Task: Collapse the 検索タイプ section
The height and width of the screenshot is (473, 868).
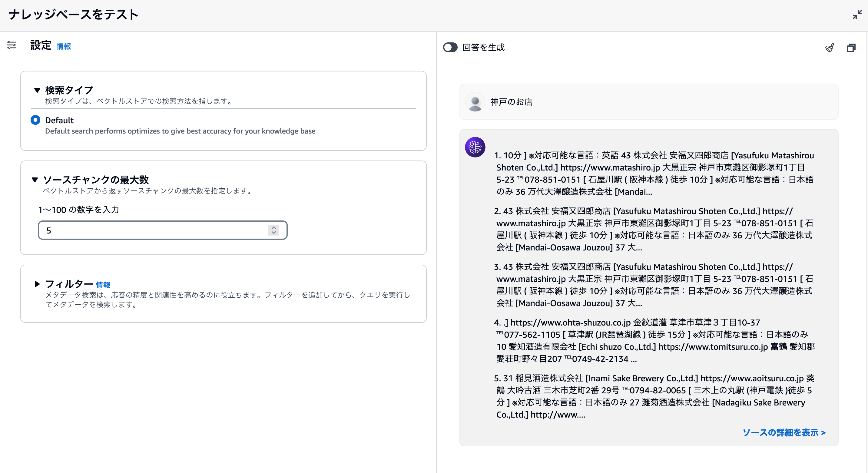Action: click(37, 90)
